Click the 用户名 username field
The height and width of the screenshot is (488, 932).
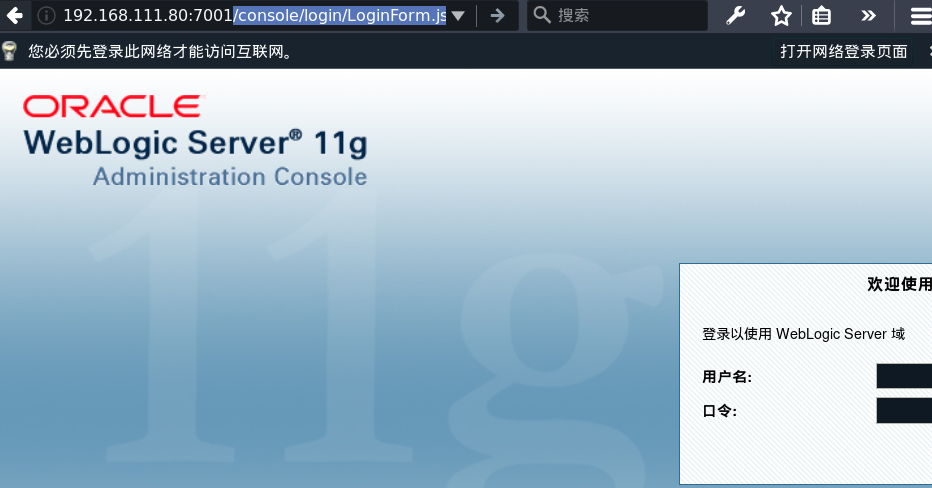point(903,376)
